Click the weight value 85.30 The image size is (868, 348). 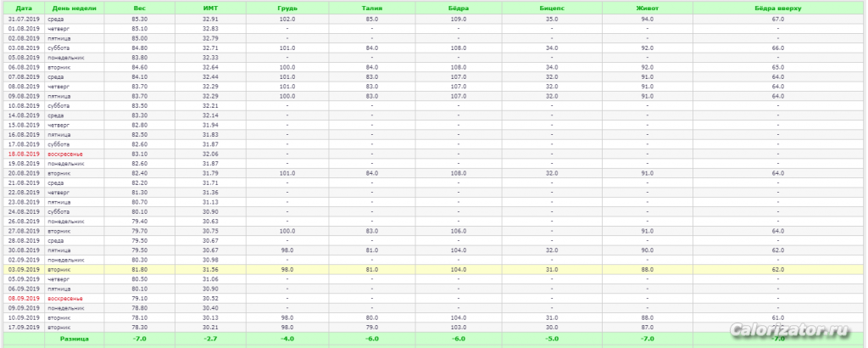click(x=140, y=19)
